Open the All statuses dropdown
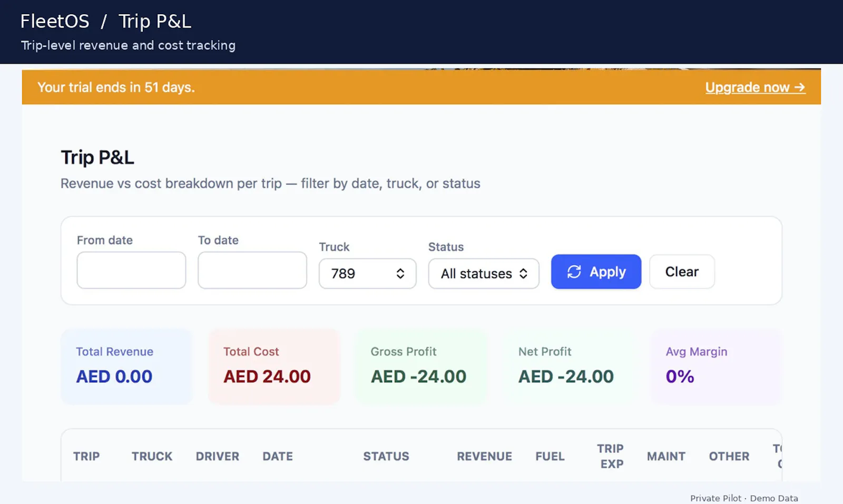 click(x=483, y=273)
